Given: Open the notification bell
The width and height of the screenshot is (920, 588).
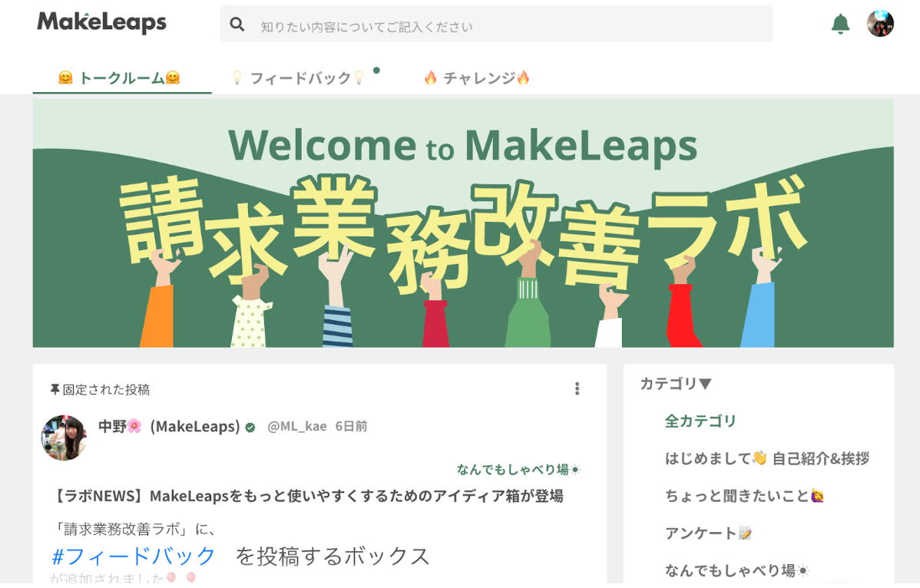Looking at the screenshot, I should (840, 24).
